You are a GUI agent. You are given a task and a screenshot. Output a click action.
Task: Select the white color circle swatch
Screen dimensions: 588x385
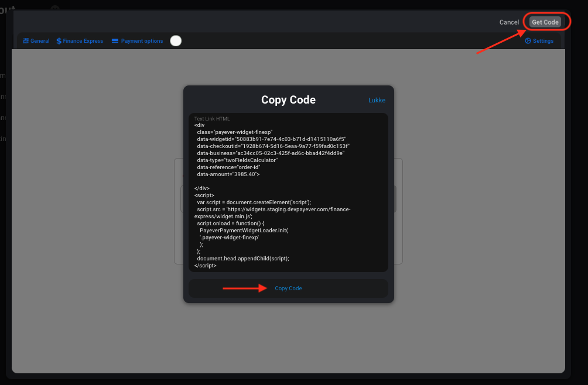(176, 41)
